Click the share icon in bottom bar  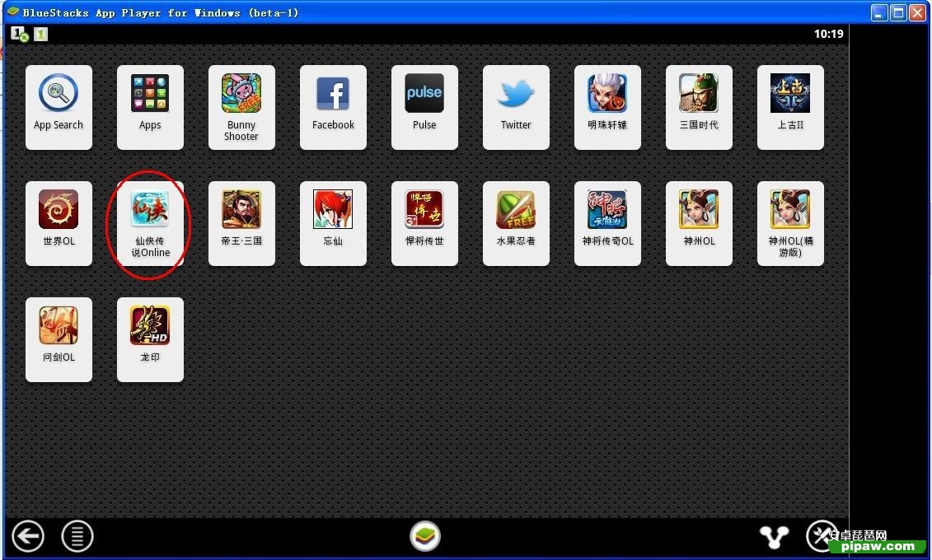tap(775, 537)
